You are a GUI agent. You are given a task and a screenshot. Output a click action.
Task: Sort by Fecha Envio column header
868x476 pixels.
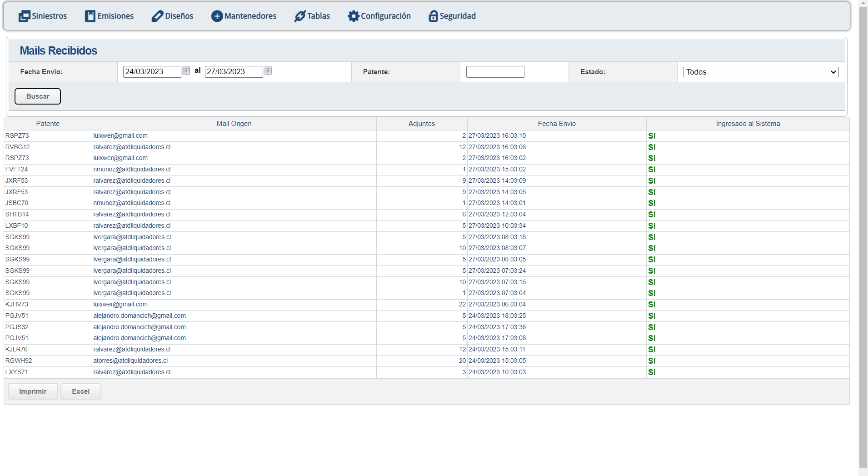point(556,124)
